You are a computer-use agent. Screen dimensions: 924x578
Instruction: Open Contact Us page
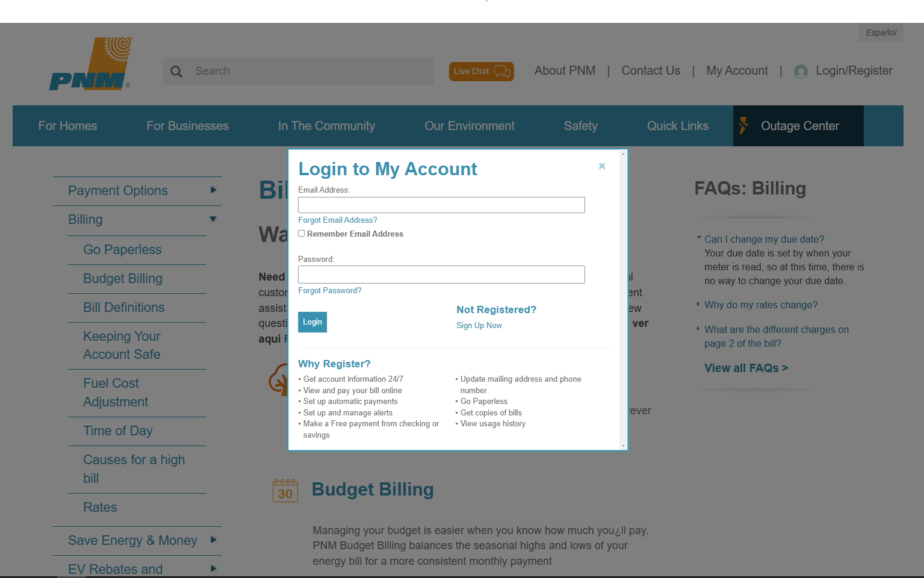point(651,70)
